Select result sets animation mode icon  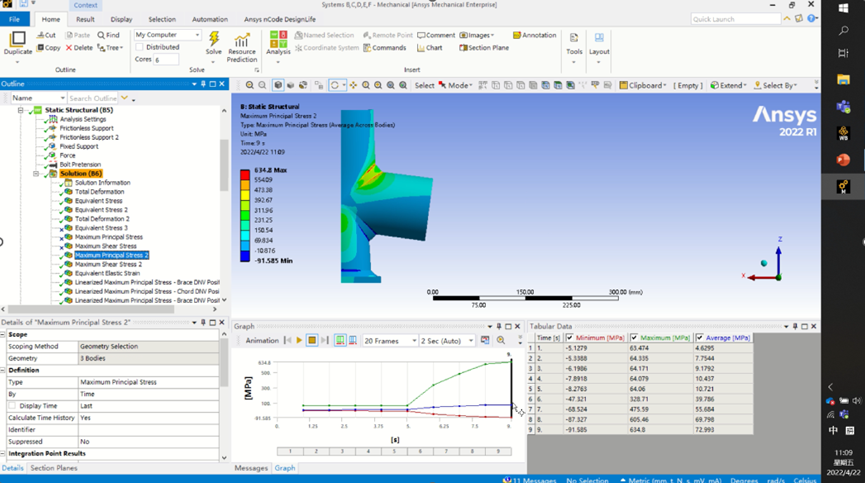[x=353, y=341]
